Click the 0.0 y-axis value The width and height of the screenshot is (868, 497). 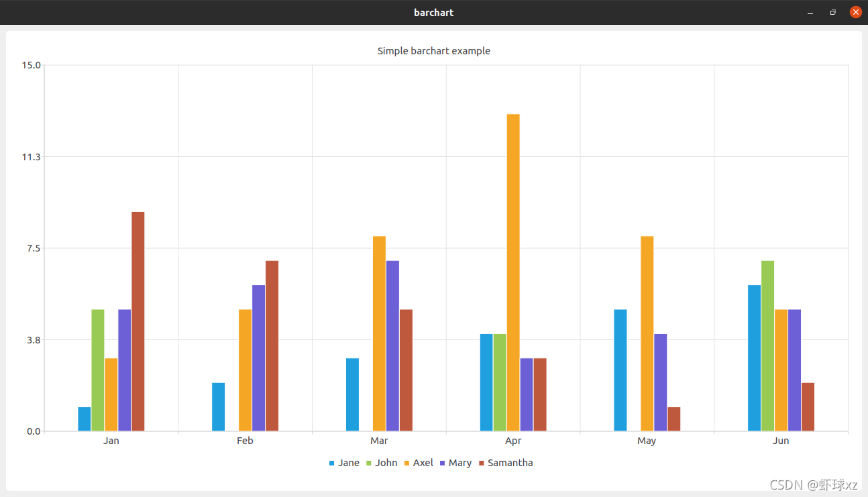(34, 431)
